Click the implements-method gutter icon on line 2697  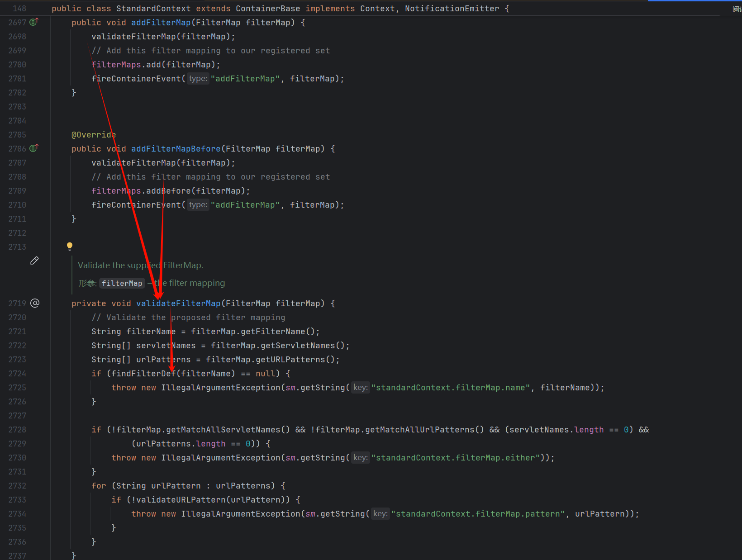coord(34,22)
